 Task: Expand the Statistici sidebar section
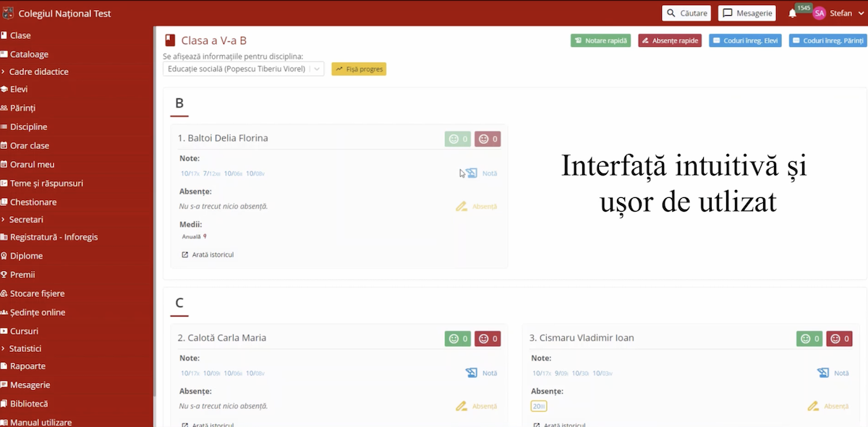click(25, 349)
